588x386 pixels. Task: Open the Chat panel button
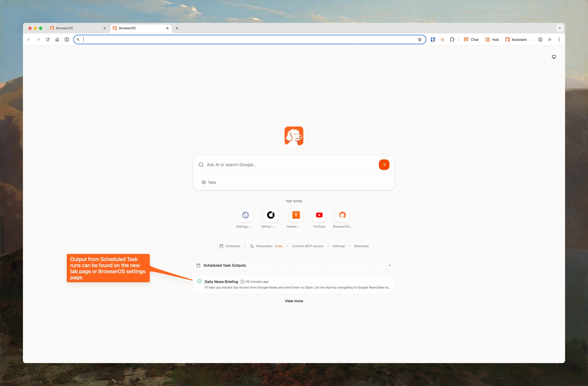[471, 40]
